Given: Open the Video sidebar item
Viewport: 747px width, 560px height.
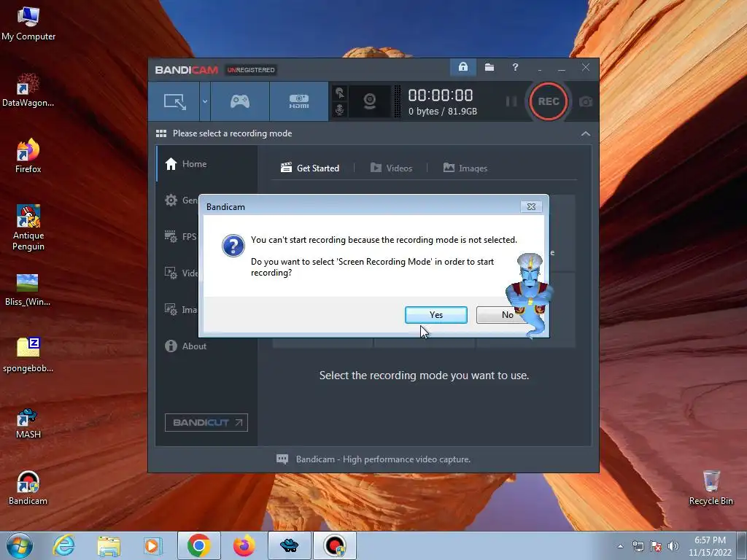Looking at the screenshot, I should click(181, 273).
